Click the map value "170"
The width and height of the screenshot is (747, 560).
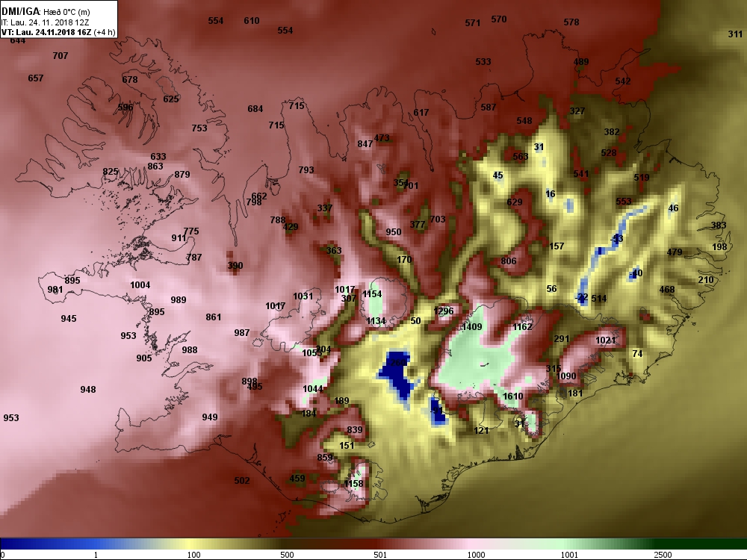404,260
